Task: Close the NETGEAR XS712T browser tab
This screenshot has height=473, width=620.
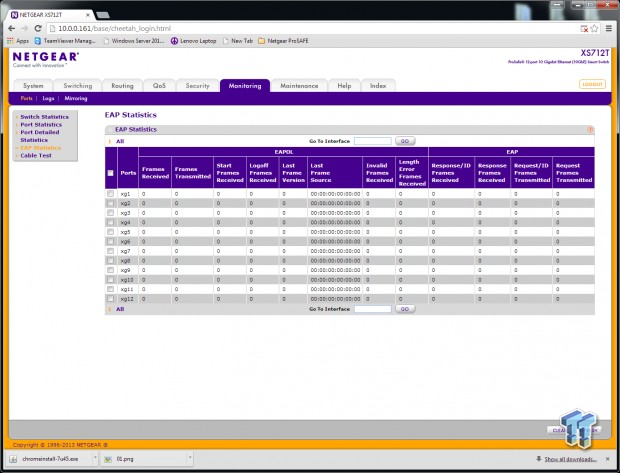Action: coord(88,15)
